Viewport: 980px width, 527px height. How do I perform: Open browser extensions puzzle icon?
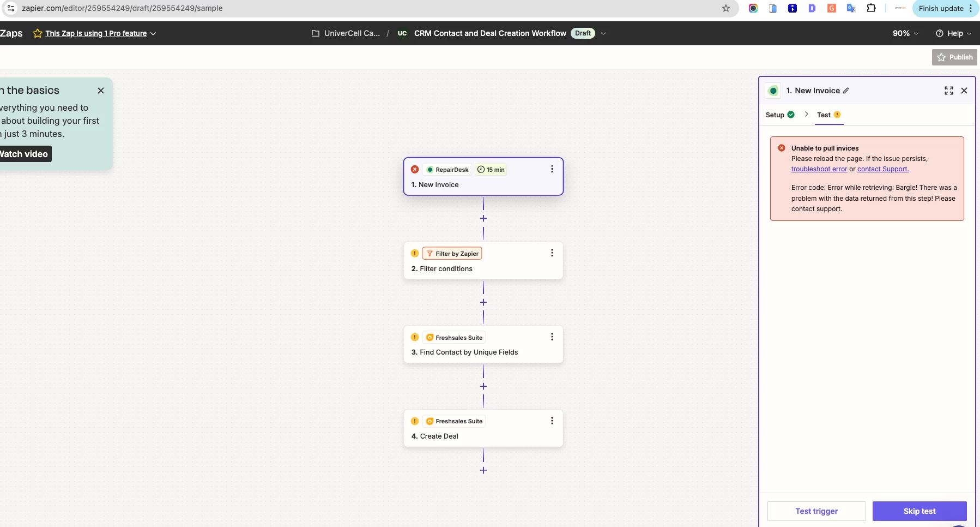[x=871, y=8]
